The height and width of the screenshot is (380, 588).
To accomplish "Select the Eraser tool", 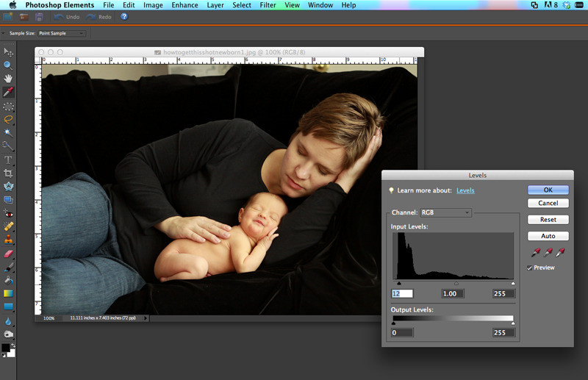I will point(8,254).
